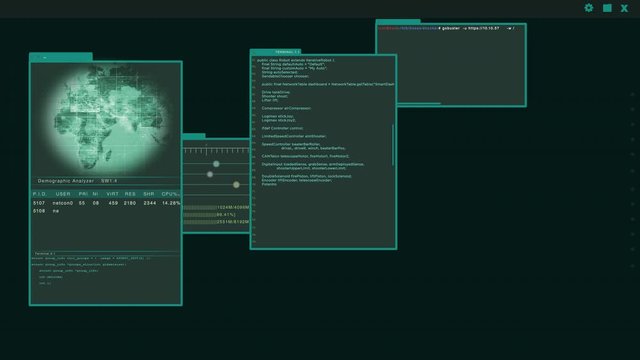Click the 2551M/8192M usage bar
The width and height of the screenshot is (640, 360).
(x=216, y=222)
